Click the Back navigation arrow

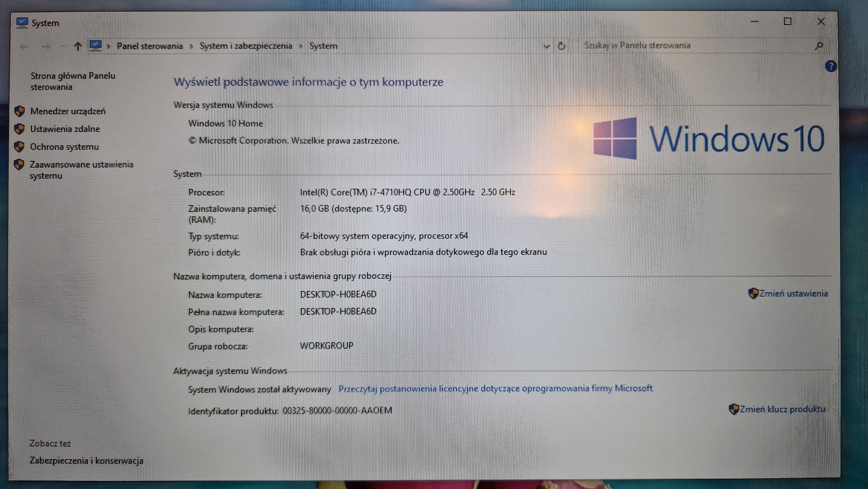pyautogui.click(x=24, y=46)
